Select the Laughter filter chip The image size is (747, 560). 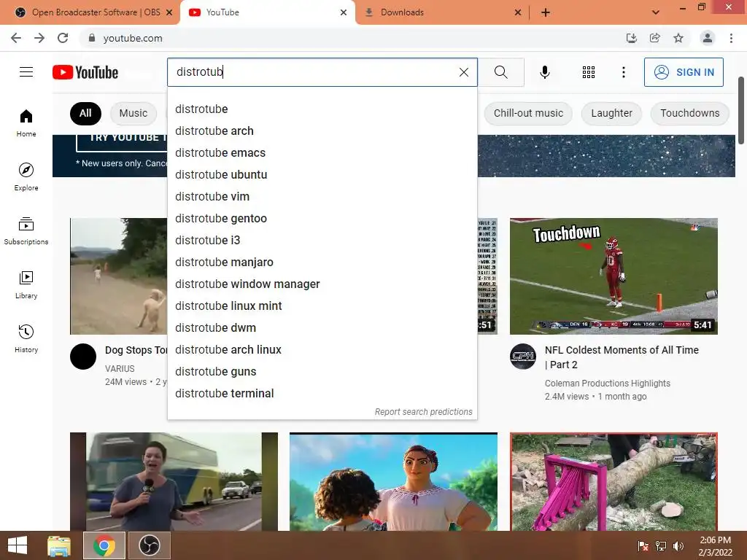click(612, 113)
